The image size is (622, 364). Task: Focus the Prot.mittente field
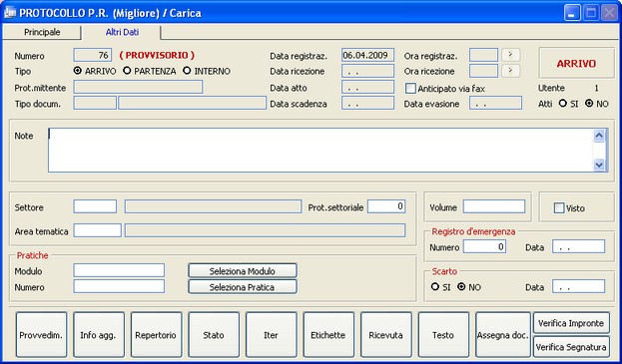(x=138, y=87)
